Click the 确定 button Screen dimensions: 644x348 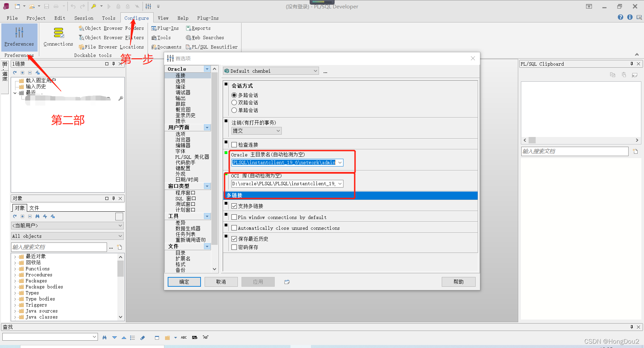[x=184, y=282]
